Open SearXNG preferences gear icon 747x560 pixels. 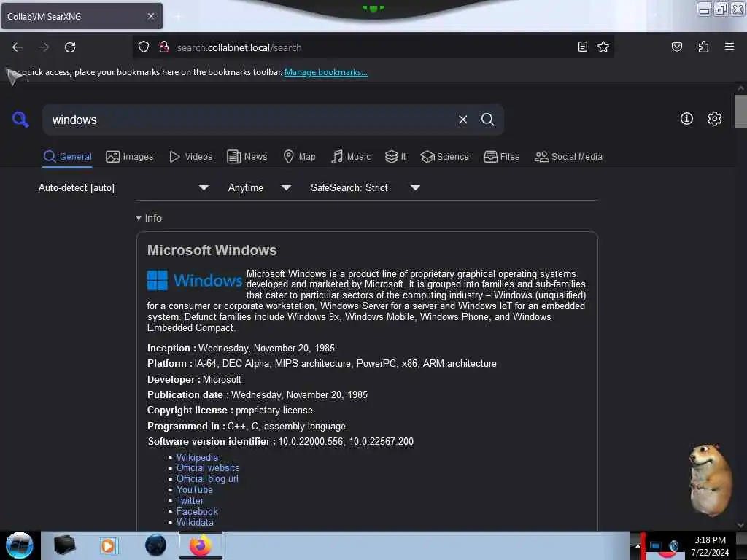click(714, 119)
